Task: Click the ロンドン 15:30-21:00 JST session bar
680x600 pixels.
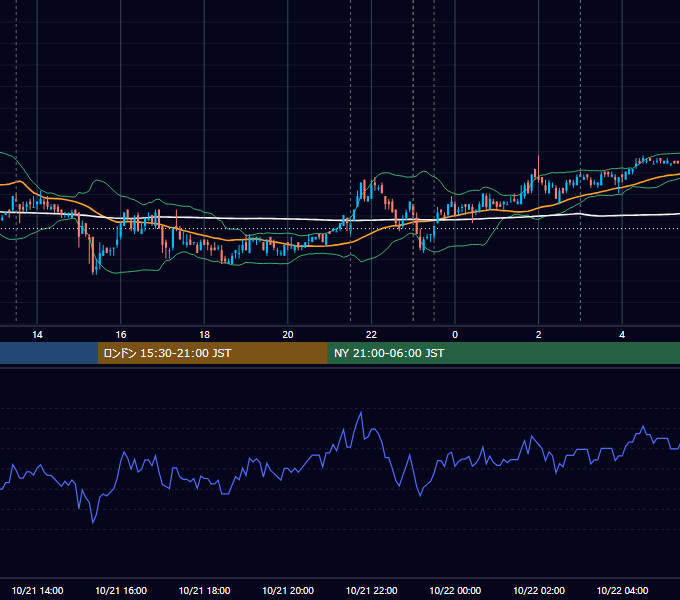Action: 212,353
